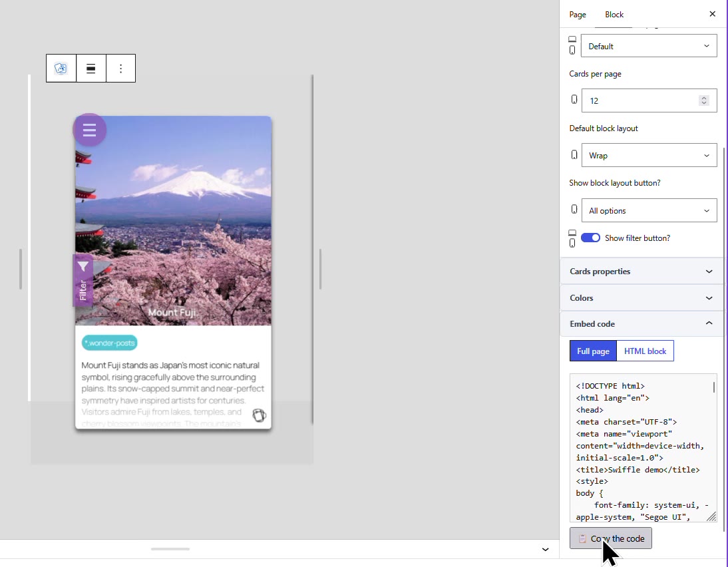Click the 'Show block layout button?' label
Screen dimensions: 728x567
point(615,182)
